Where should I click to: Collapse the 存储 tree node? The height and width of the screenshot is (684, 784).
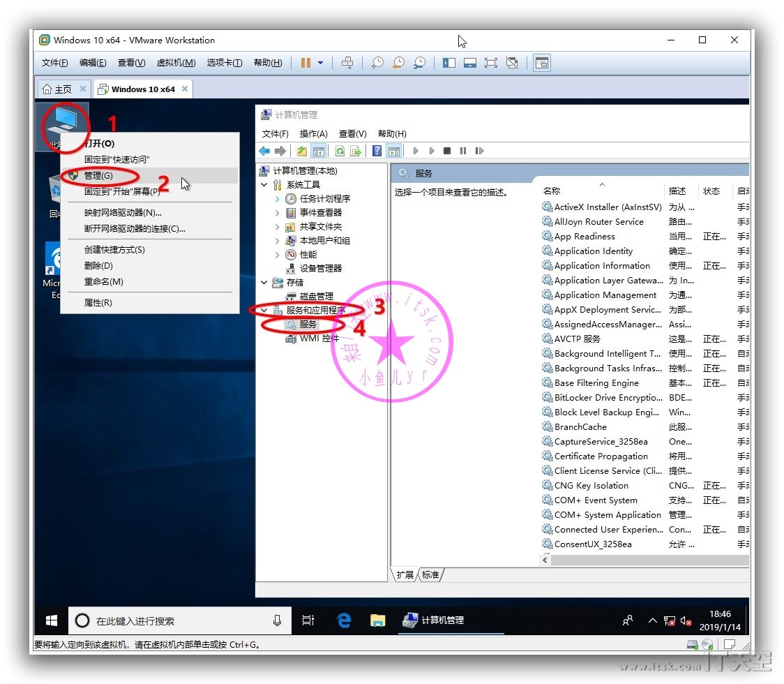coord(264,283)
